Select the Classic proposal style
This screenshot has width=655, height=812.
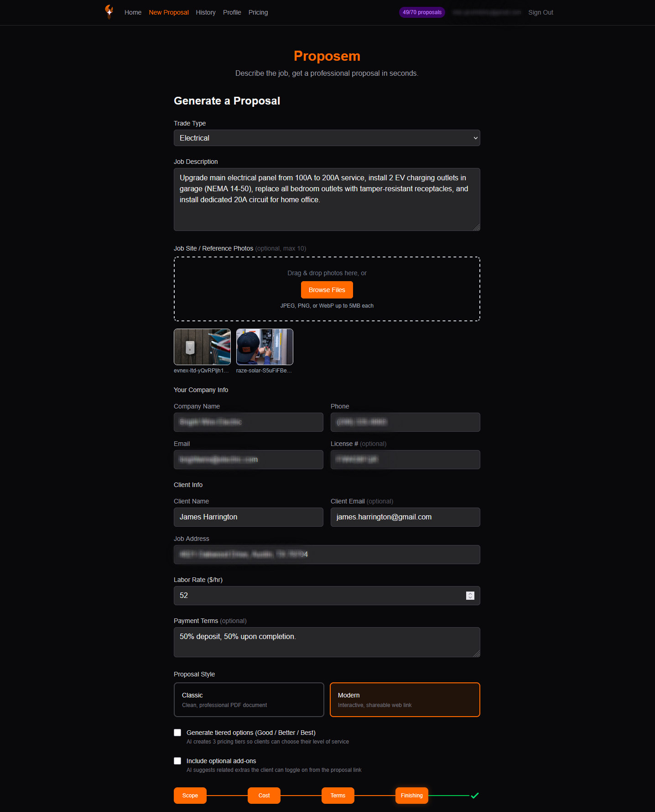click(x=249, y=700)
